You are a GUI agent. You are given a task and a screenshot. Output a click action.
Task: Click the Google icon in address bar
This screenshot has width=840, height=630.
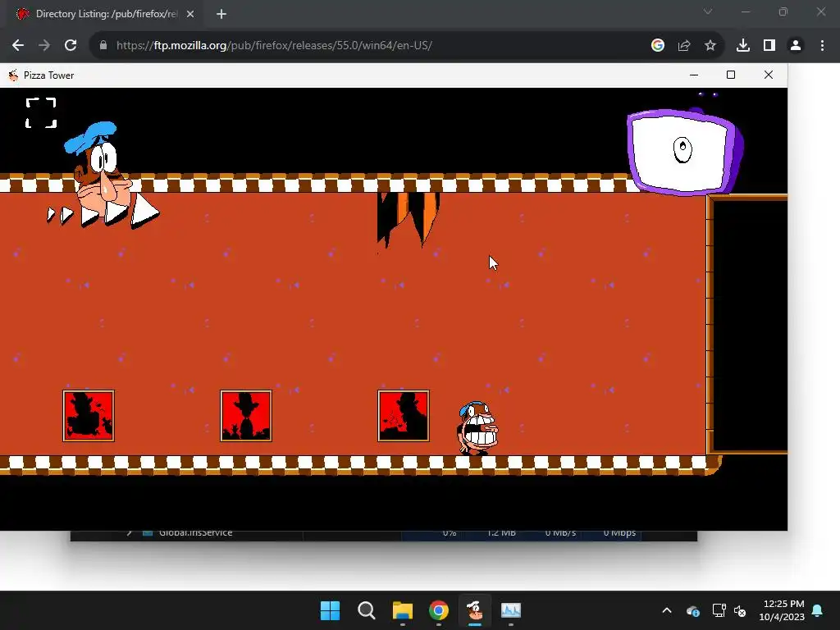tap(658, 46)
